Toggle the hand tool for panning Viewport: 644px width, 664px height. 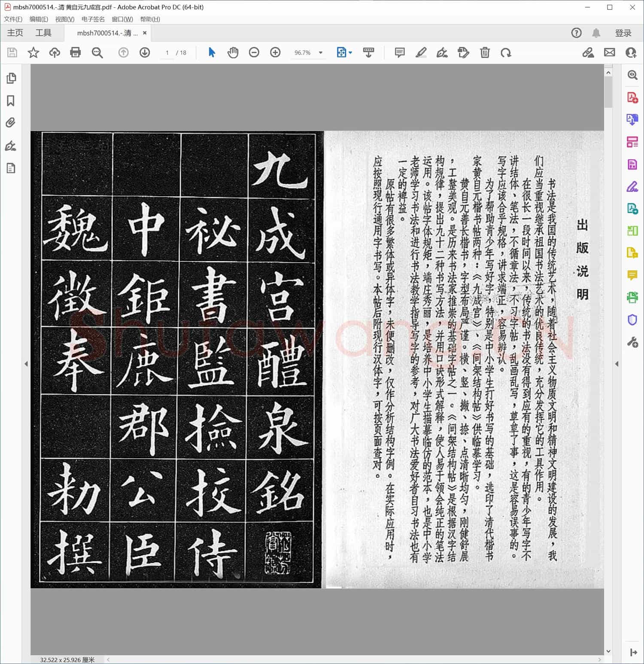(233, 52)
